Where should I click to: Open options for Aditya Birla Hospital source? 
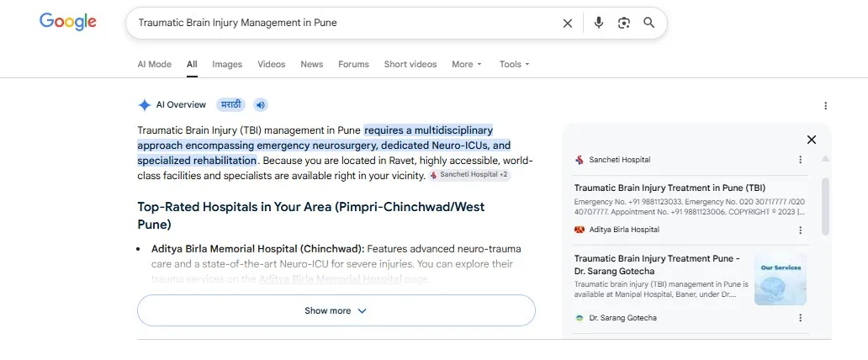click(x=800, y=230)
